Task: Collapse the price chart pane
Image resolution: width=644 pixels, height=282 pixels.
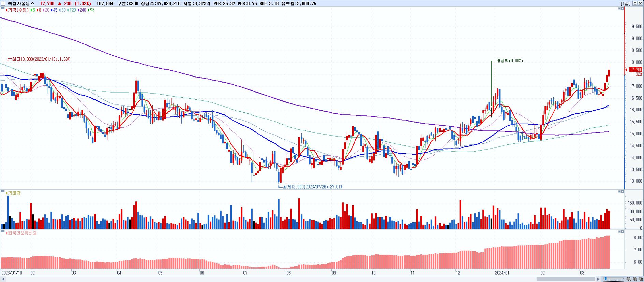Action: [x=619, y=9]
